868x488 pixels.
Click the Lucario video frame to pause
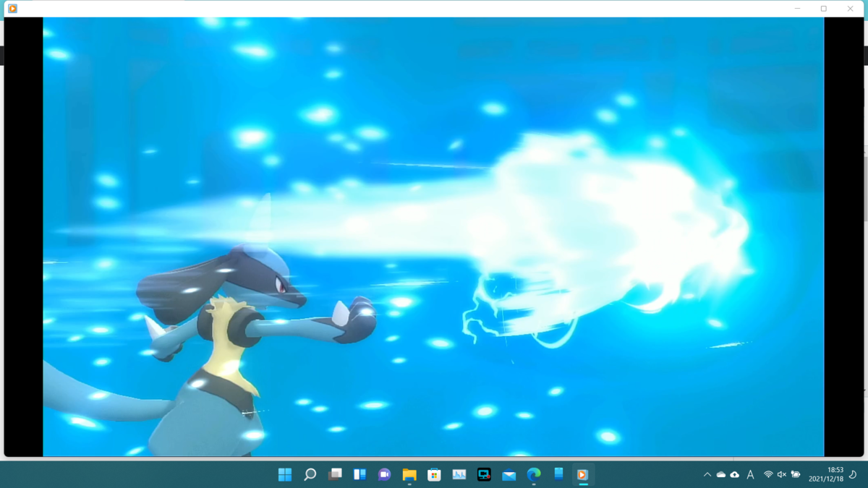coord(433,237)
